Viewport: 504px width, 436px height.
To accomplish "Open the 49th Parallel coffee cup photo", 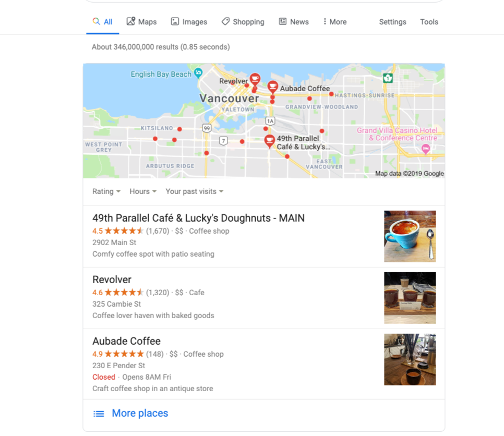I will click(x=410, y=236).
